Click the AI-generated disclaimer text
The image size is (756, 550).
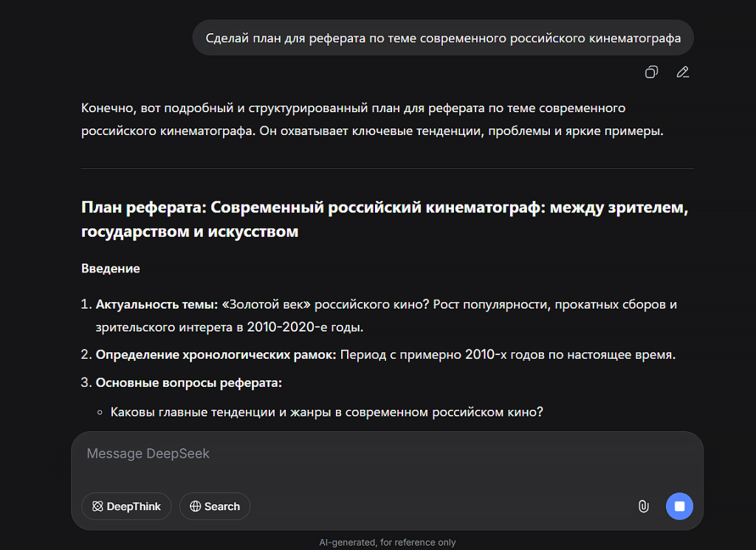(x=387, y=541)
